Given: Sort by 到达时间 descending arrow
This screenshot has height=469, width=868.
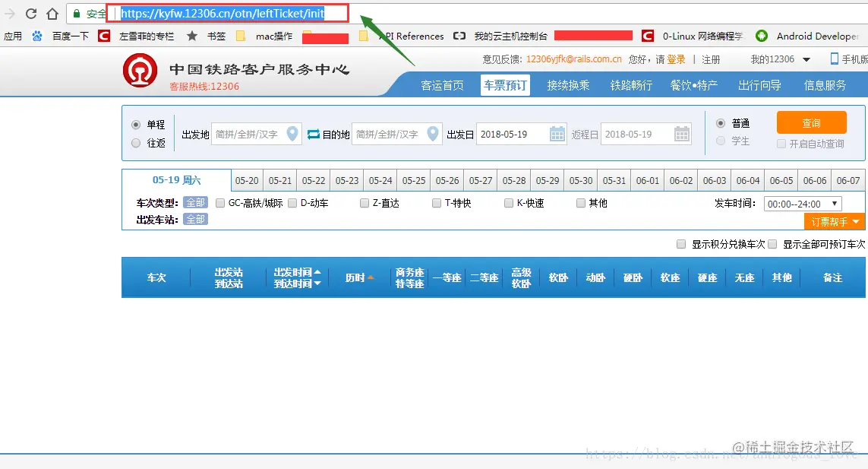Looking at the screenshot, I should tap(317, 284).
